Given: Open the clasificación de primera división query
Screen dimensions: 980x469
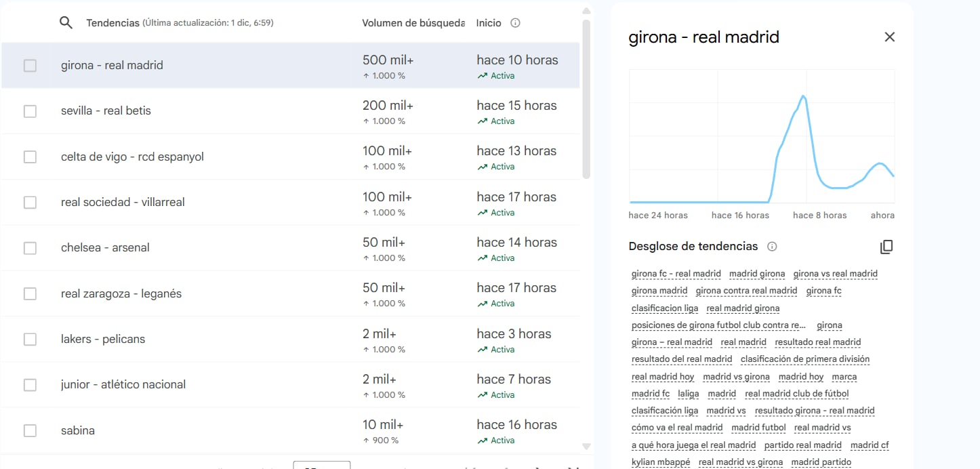Looking at the screenshot, I should (804, 359).
